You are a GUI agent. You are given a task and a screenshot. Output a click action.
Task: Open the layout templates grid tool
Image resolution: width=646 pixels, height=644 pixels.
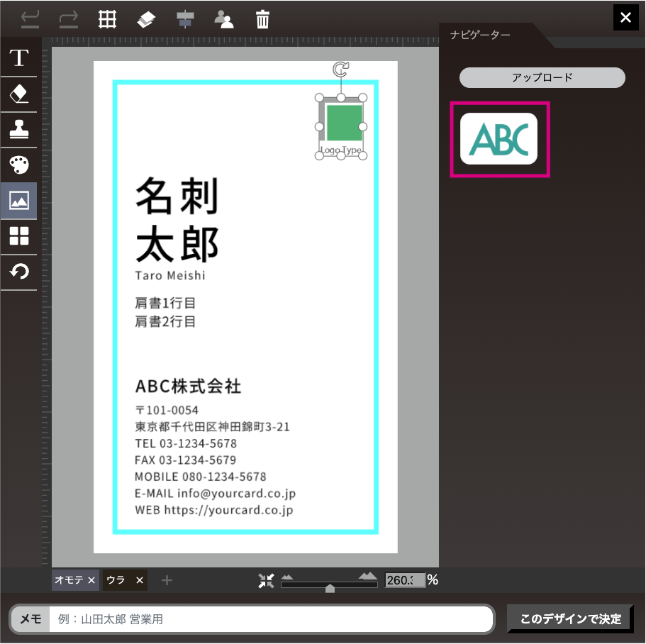(x=18, y=236)
